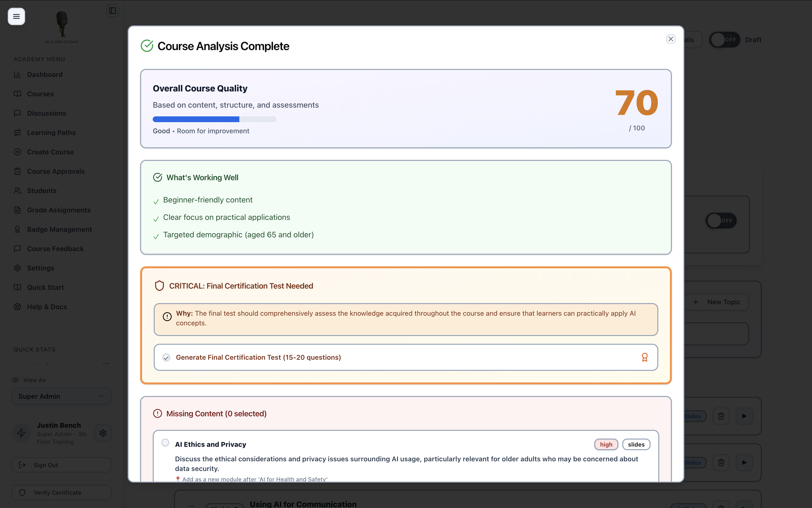Click the 3th Floor Studios microphone logo

coord(62,27)
